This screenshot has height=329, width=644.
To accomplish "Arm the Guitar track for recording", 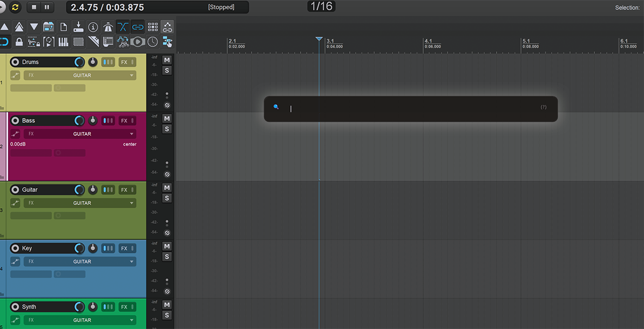I will (x=15, y=190).
